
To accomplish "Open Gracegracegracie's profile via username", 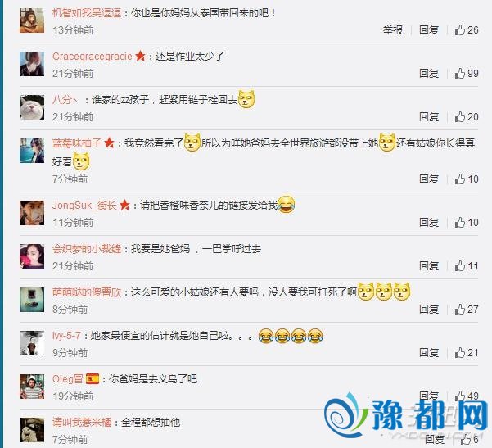I will 93,57.
